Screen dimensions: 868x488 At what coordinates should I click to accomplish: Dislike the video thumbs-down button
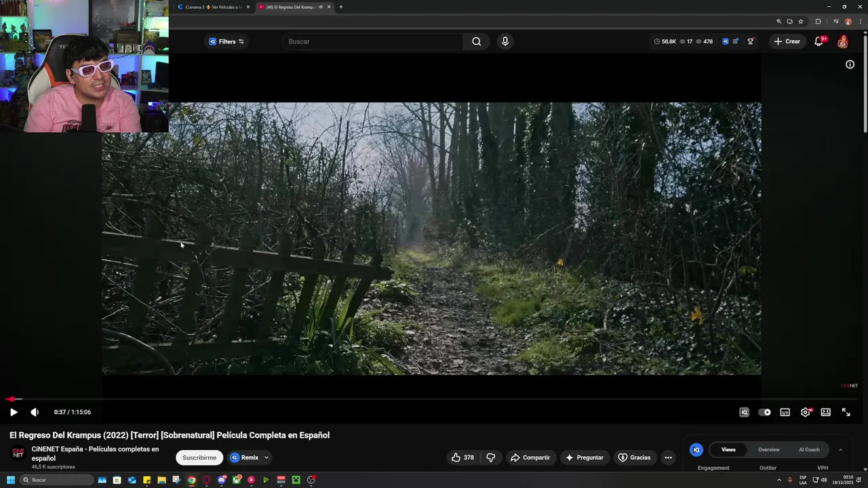(x=491, y=457)
